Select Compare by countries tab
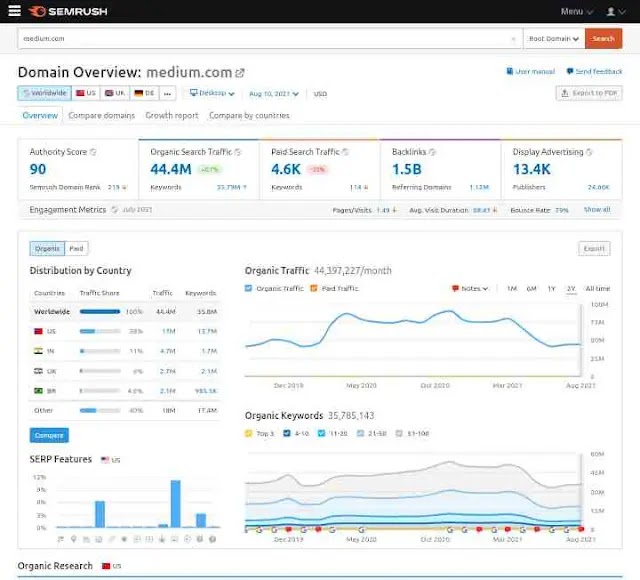Viewport: 640px width, 580px height. [249, 116]
